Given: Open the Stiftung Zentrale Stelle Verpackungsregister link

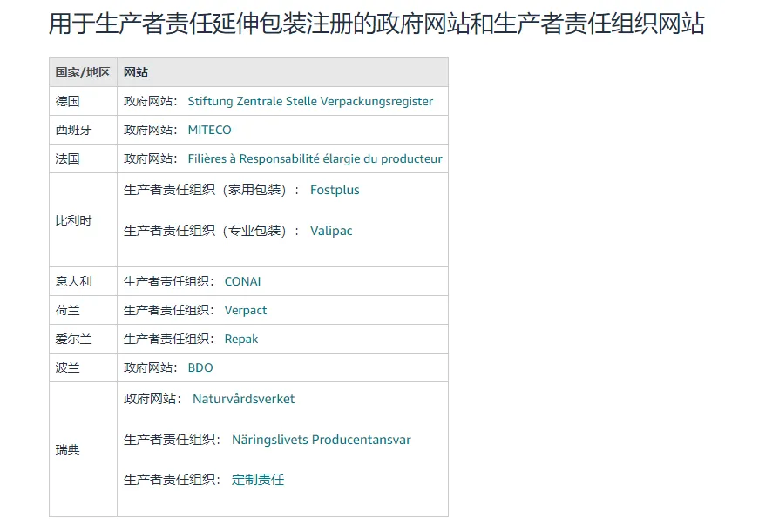Looking at the screenshot, I should (x=310, y=101).
